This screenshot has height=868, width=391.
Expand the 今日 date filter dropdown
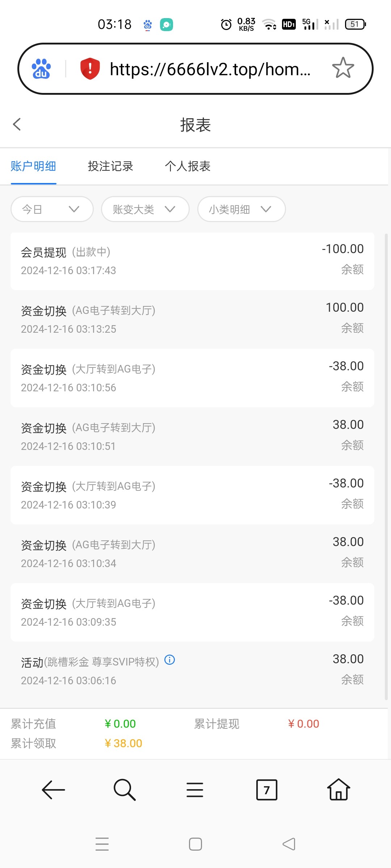point(52,209)
